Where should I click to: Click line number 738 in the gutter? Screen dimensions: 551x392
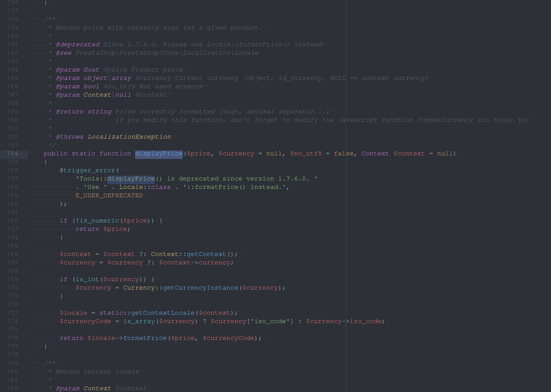pos(12,19)
